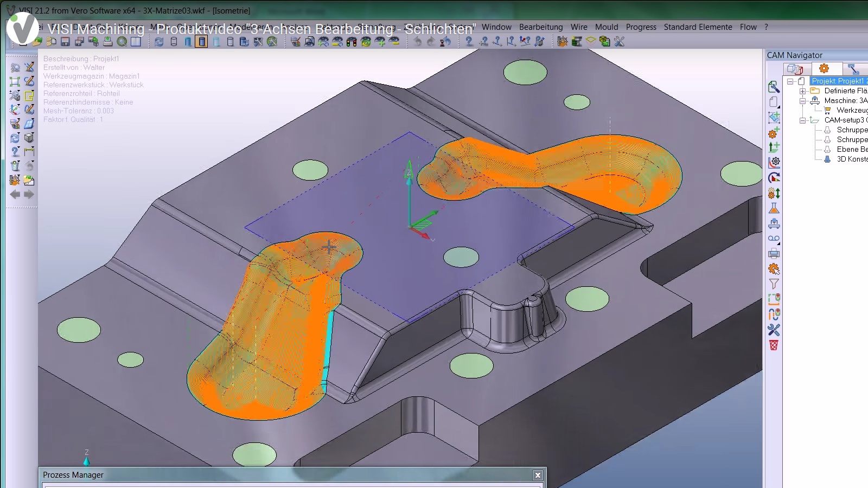
Task: Click the Prozess Manager title bar
Action: (292, 475)
